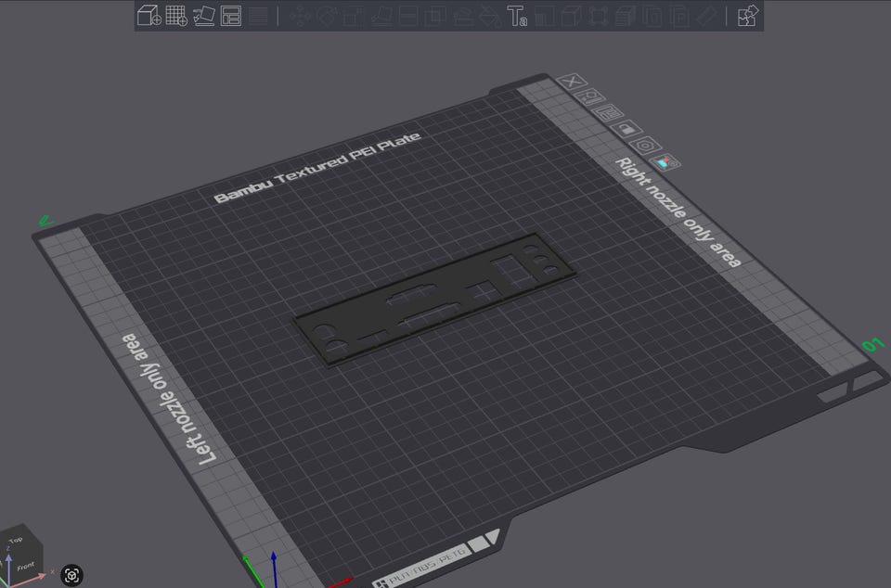Open the Measure tool in the toolbar
This screenshot has height=588, width=891.
tap(707, 16)
